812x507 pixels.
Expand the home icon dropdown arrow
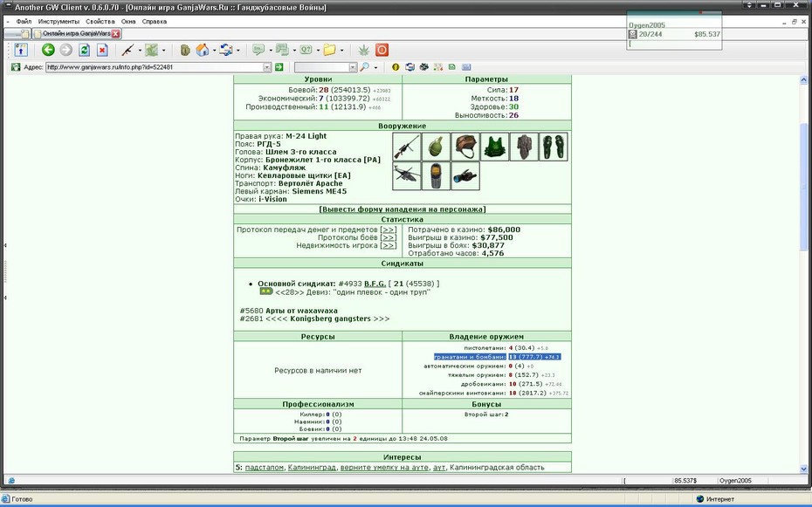point(214,51)
